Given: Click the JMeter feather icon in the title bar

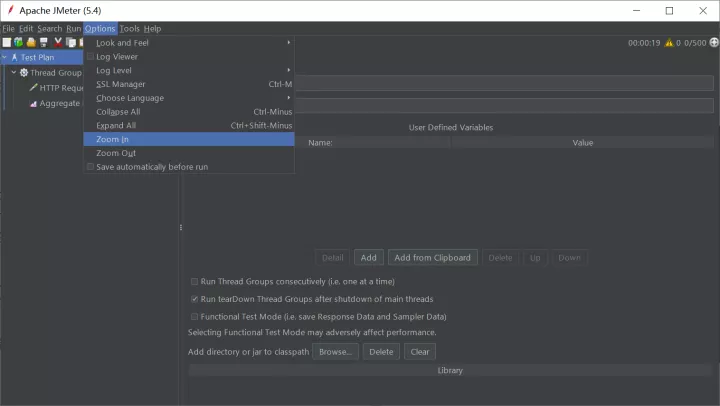Looking at the screenshot, I should [x=10, y=10].
